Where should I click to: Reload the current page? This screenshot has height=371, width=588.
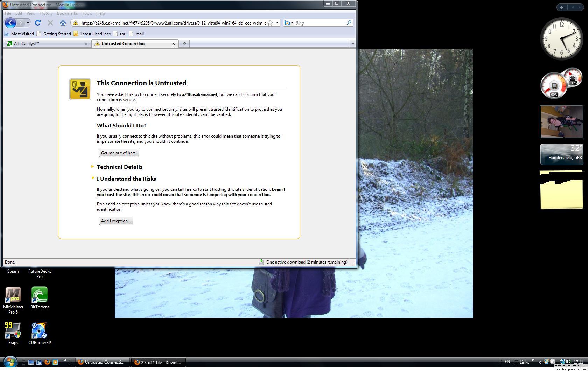pyautogui.click(x=38, y=23)
